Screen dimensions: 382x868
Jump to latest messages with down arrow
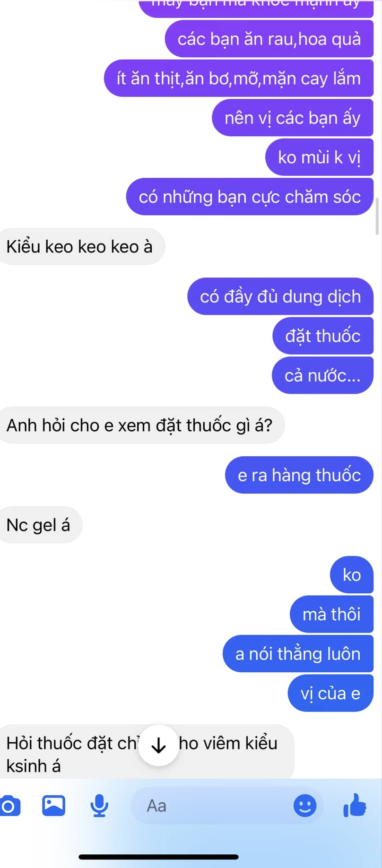158,746
